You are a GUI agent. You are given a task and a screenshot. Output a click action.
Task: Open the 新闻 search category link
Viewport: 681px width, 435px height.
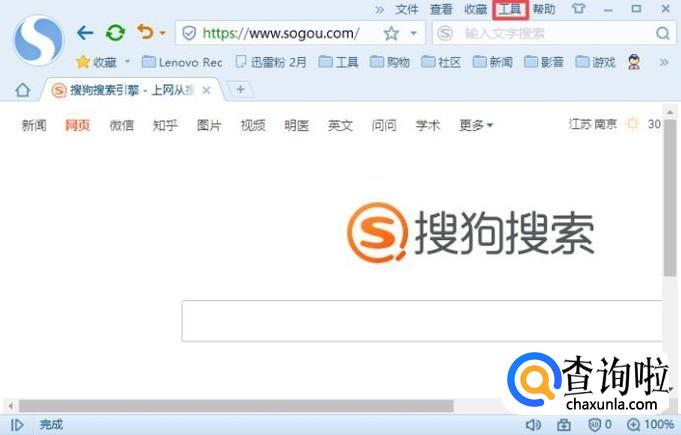point(34,125)
